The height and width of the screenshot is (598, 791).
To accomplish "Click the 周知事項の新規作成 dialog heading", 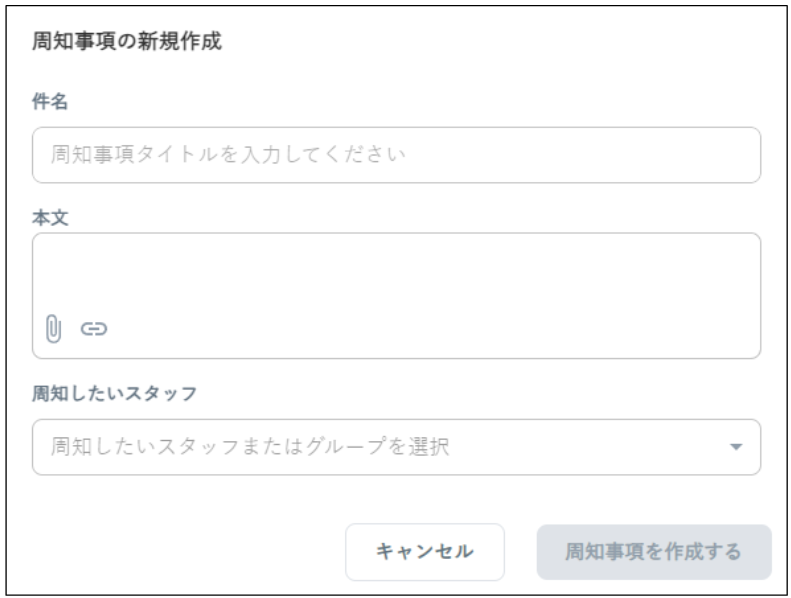I will 126,42.
